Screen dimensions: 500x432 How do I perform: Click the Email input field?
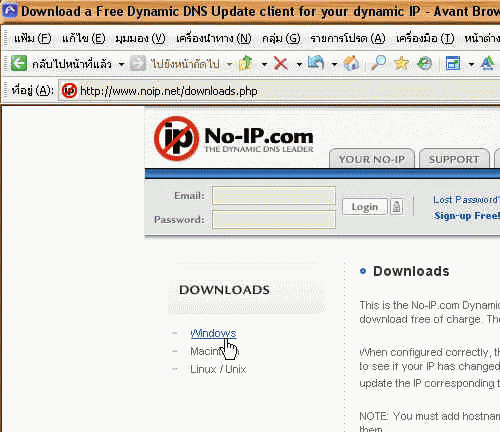coord(274,195)
